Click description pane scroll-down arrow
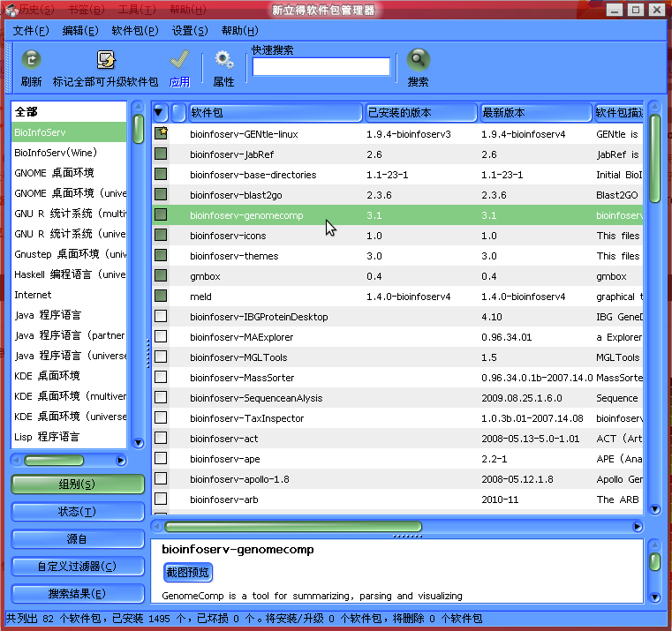Viewport: 672px width, 631px height. pos(655,597)
